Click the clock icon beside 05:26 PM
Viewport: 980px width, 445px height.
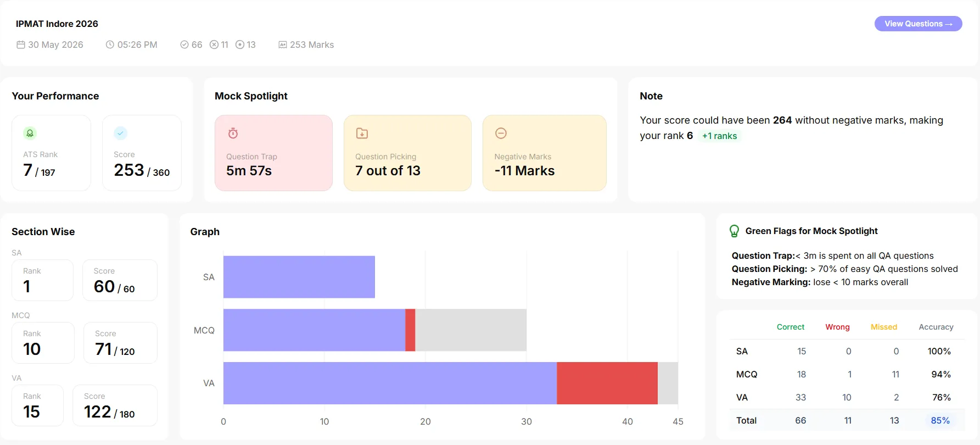(110, 44)
